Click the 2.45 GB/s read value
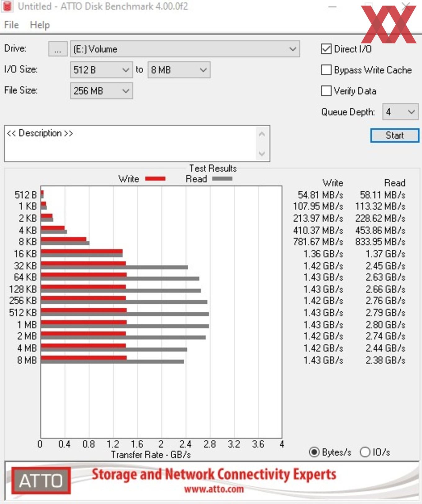The width and height of the screenshot is (422, 504). pyautogui.click(x=385, y=266)
